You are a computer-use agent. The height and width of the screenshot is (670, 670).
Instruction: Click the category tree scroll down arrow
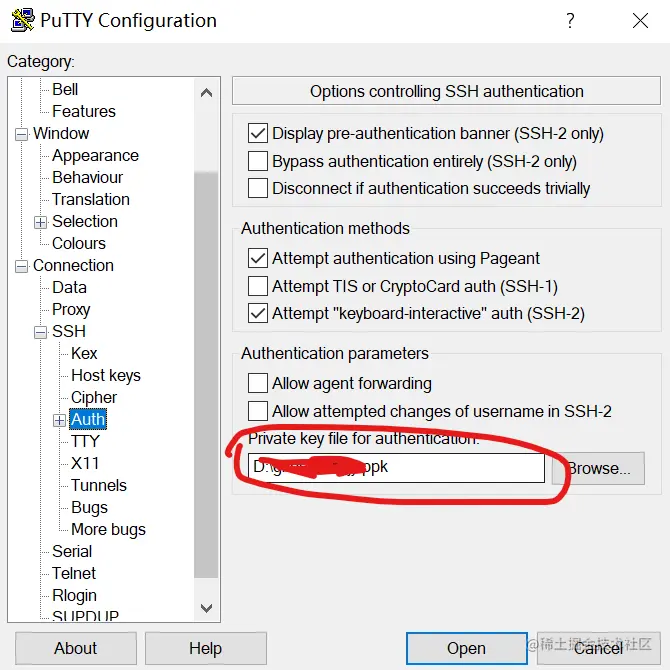[x=206, y=607]
